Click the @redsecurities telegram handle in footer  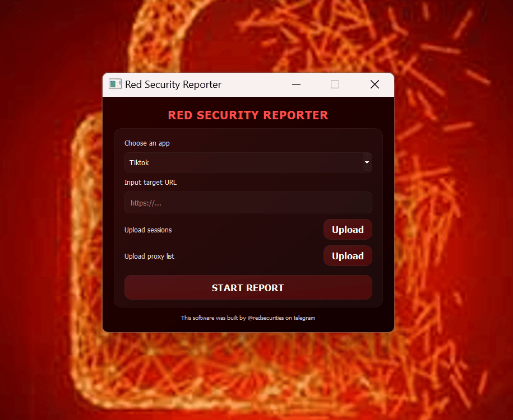click(266, 318)
